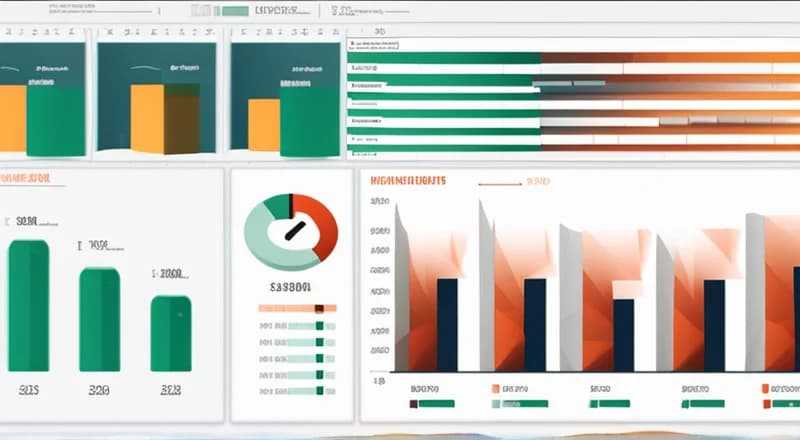
Task: Click the green button in the top toolbar
Action: click(234, 11)
